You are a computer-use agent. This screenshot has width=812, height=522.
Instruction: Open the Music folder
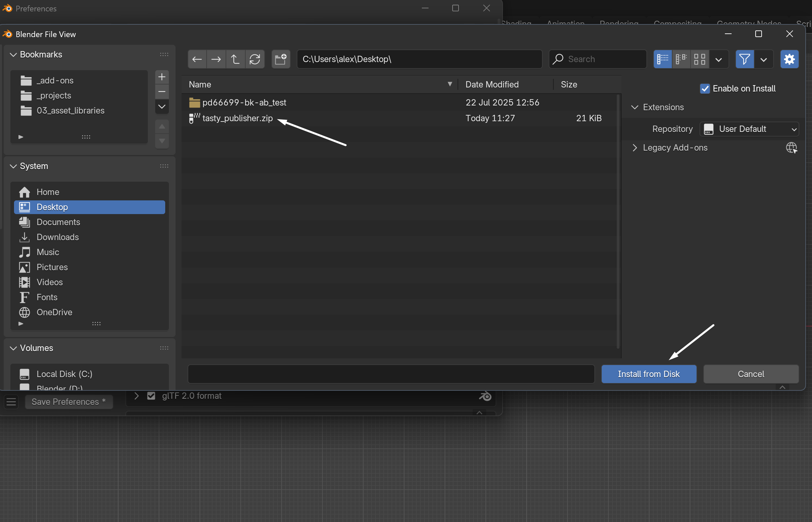[89, 252]
